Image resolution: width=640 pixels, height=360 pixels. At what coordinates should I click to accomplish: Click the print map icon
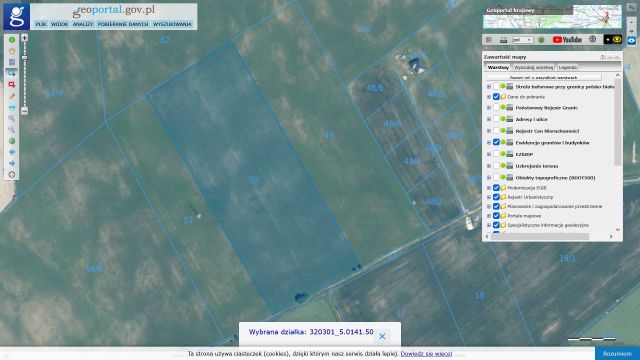[x=503, y=40]
